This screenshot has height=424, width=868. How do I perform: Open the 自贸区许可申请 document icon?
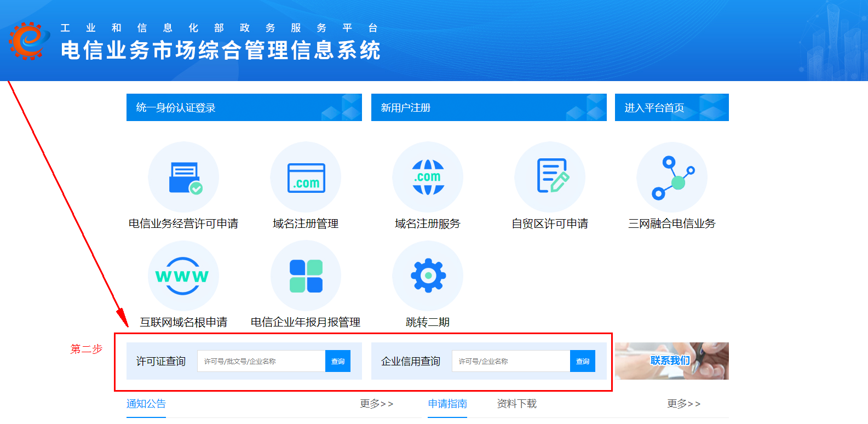pyautogui.click(x=550, y=177)
